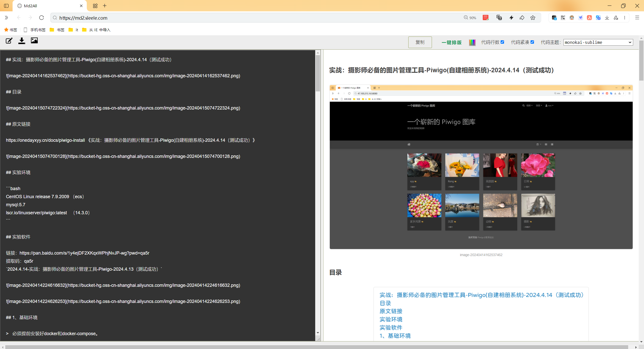Switch to the Md2All browser tab

pyautogui.click(x=49, y=6)
